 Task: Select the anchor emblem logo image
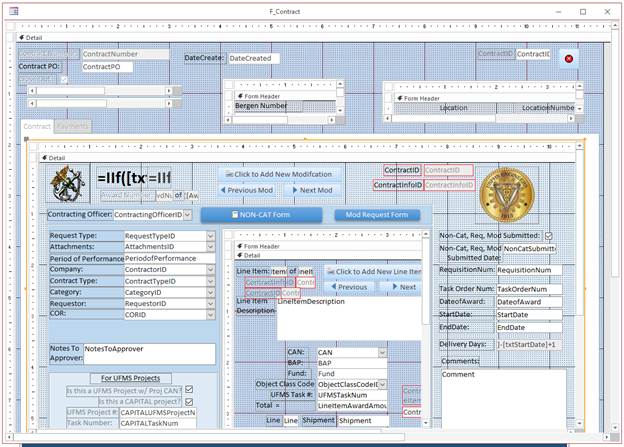(x=68, y=183)
